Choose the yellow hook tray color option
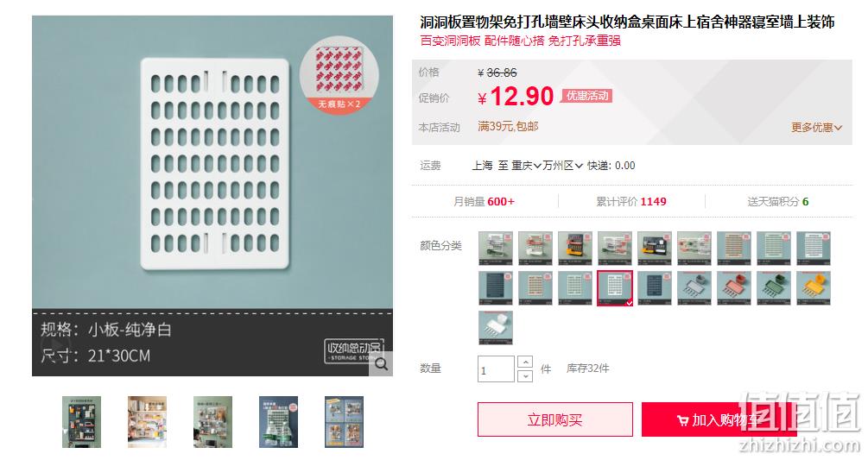This screenshot has width=868, height=460. click(814, 288)
